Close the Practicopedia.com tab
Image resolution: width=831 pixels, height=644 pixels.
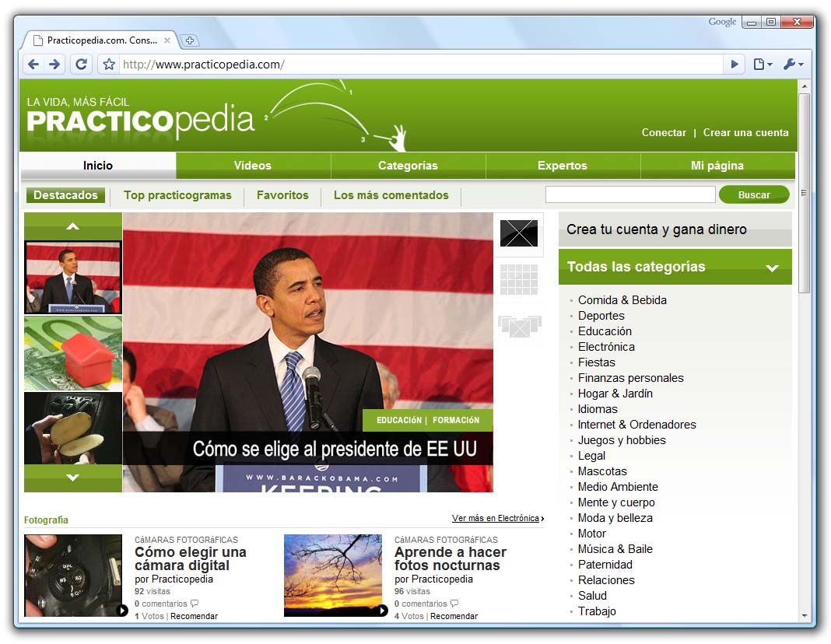(x=167, y=40)
